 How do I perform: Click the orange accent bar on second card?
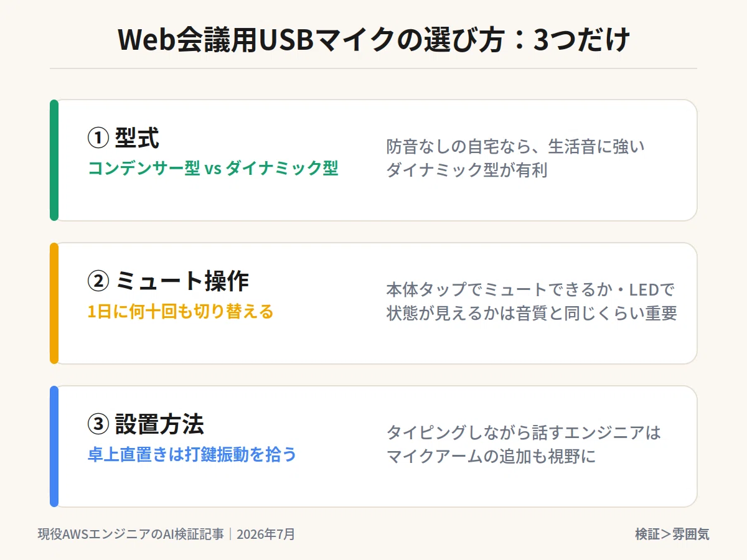[x=54, y=303]
